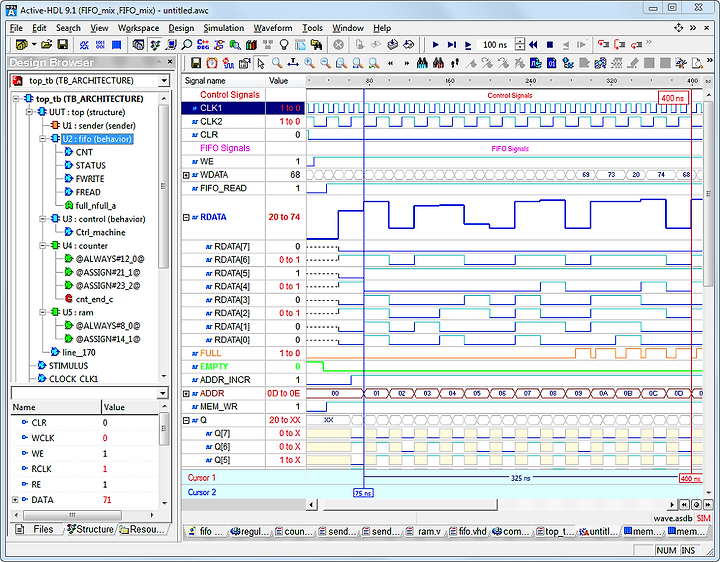Screen dimensions: 720x562
Task: Open the C++ debug tool icon
Action: [x=202, y=45]
